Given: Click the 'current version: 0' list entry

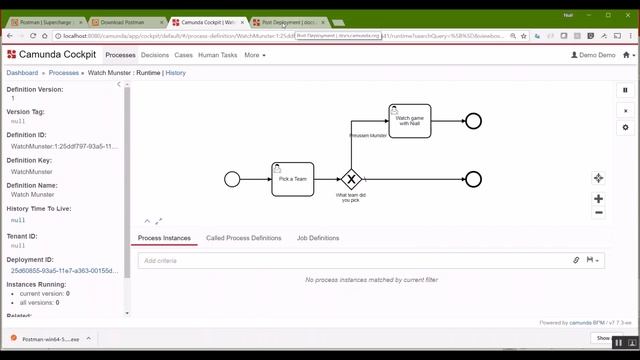Looking at the screenshot, I should coord(44,293).
